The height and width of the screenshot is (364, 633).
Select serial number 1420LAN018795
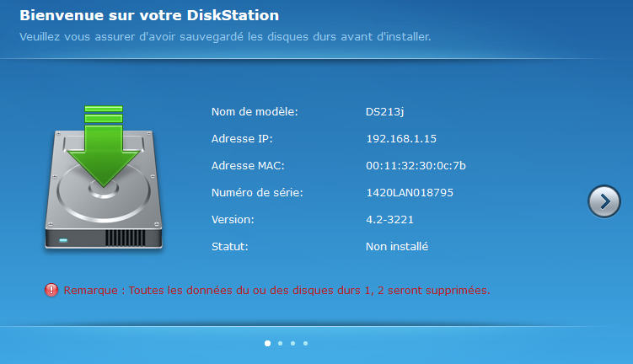coord(410,192)
